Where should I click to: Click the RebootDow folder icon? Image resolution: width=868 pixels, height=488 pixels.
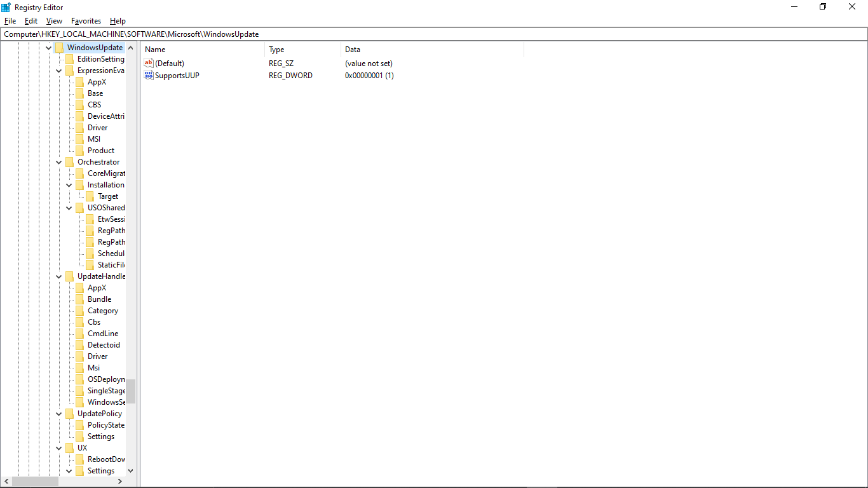tap(80, 459)
